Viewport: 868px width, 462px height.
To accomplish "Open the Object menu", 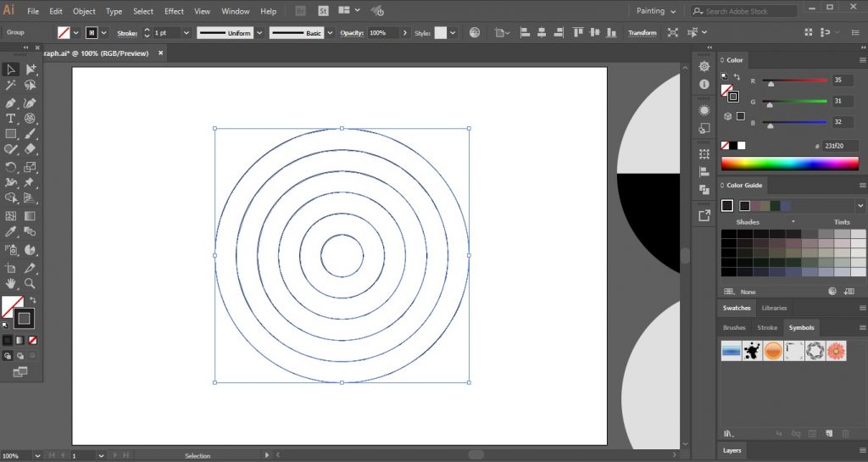I will pyautogui.click(x=84, y=11).
